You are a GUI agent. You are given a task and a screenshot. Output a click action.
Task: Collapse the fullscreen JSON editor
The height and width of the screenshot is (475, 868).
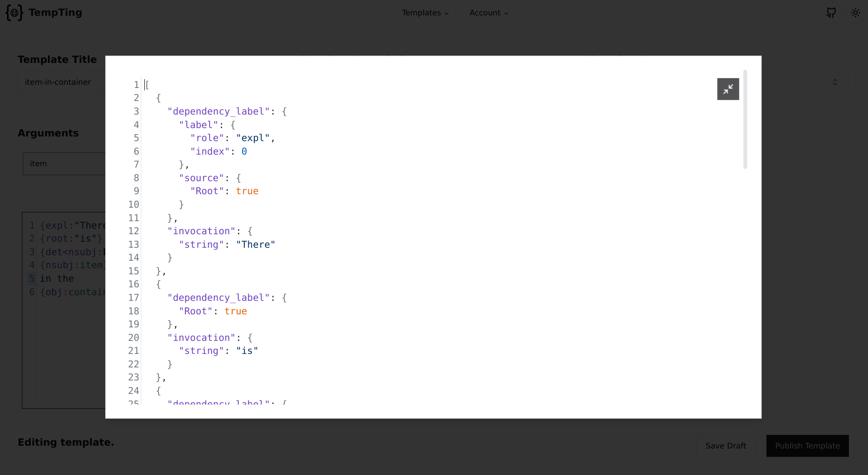pos(728,89)
